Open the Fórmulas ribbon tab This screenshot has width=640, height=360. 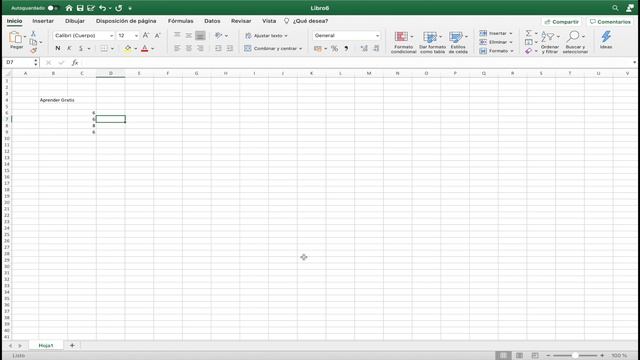point(180,21)
